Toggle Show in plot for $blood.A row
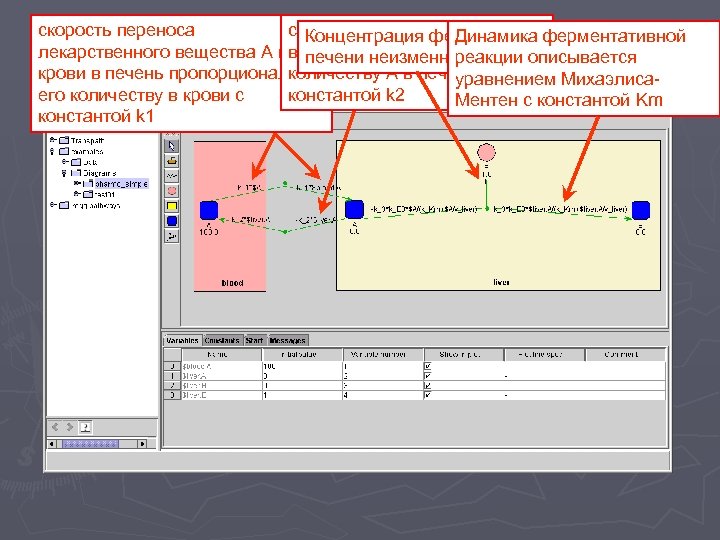Screen dimensions: 720x540 pos(428,366)
